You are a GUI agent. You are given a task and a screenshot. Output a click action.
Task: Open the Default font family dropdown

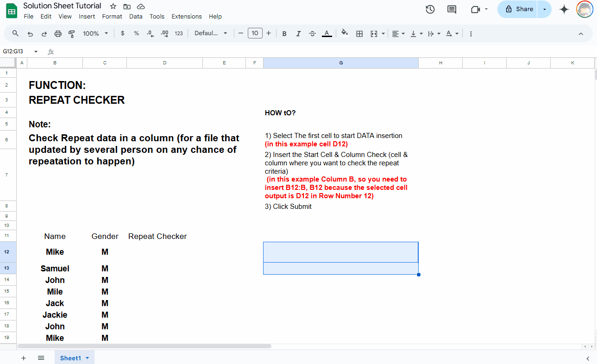pos(211,33)
